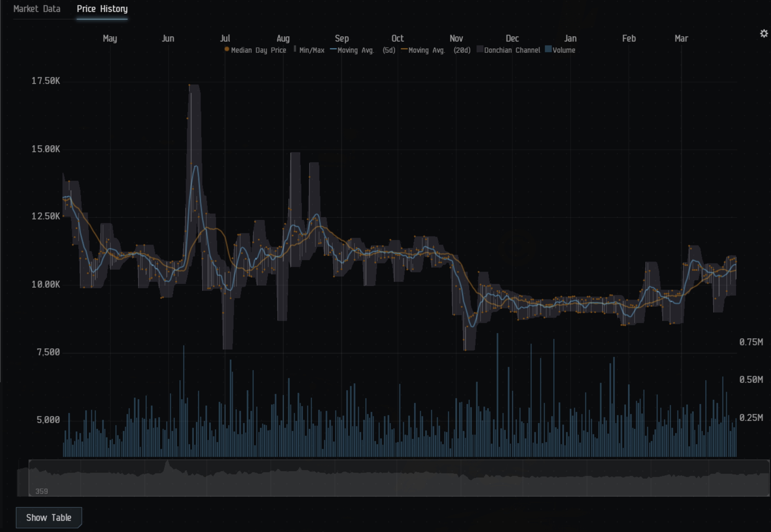Click the Median Day Price legend dot

227,49
